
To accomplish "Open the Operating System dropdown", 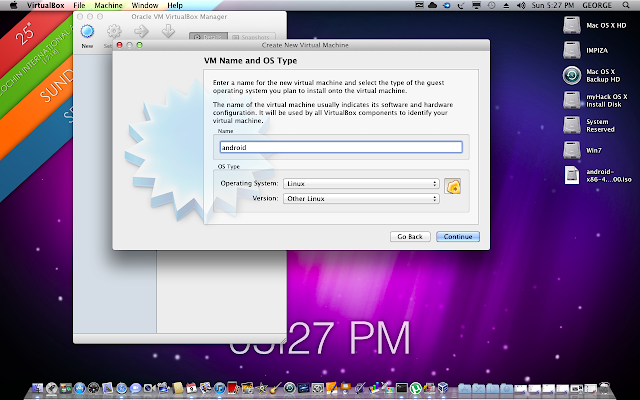I will click(361, 184).
